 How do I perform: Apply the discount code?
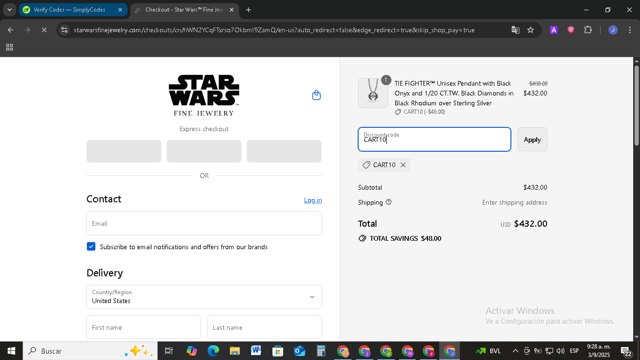[532, 140]
